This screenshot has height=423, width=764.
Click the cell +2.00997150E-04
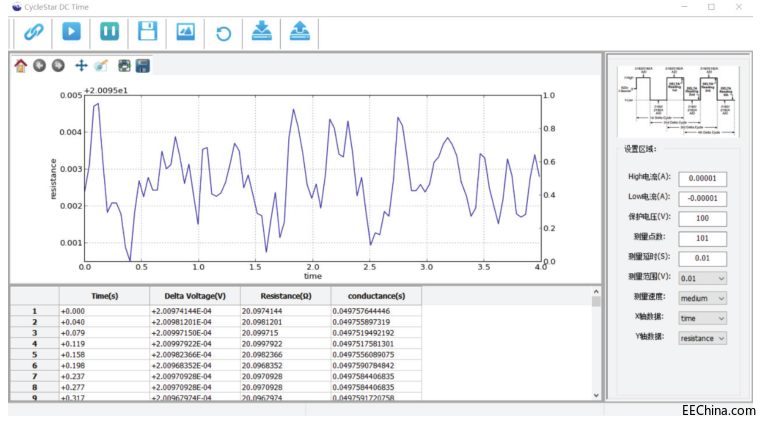coord(195,333)
